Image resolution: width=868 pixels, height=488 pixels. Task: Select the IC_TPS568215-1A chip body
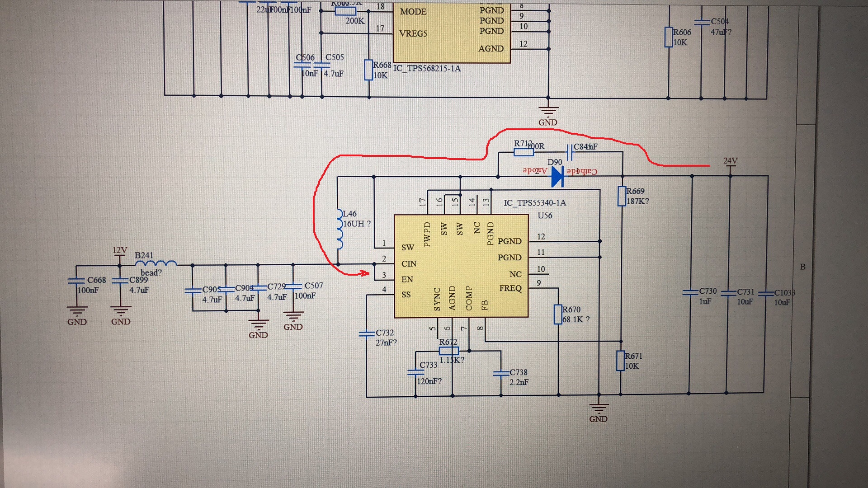pos(451,32)
